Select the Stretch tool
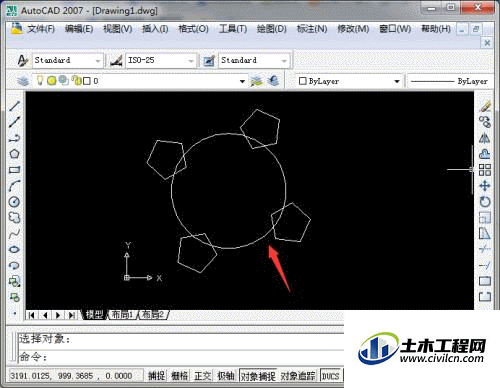This screenshot has width=500, height=388. coord(485,234)
